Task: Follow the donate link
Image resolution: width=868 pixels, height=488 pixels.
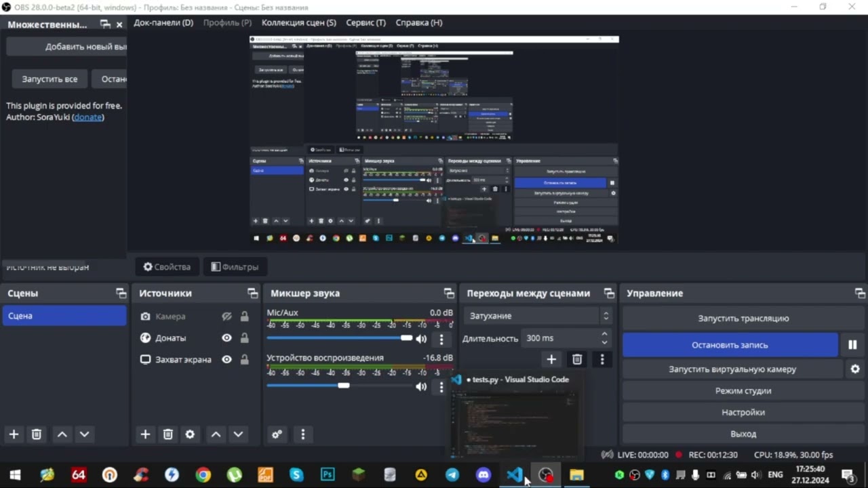Action: click(x=88, y=117)
